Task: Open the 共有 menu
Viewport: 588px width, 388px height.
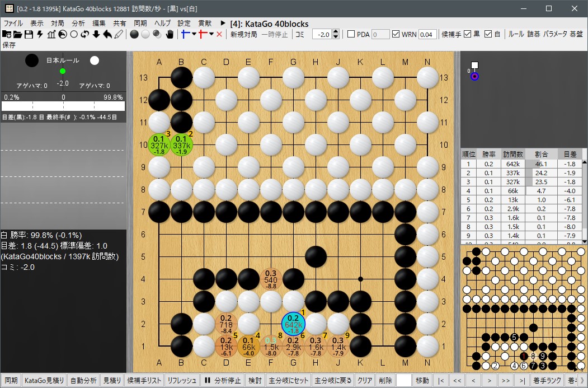Action: 120,24
